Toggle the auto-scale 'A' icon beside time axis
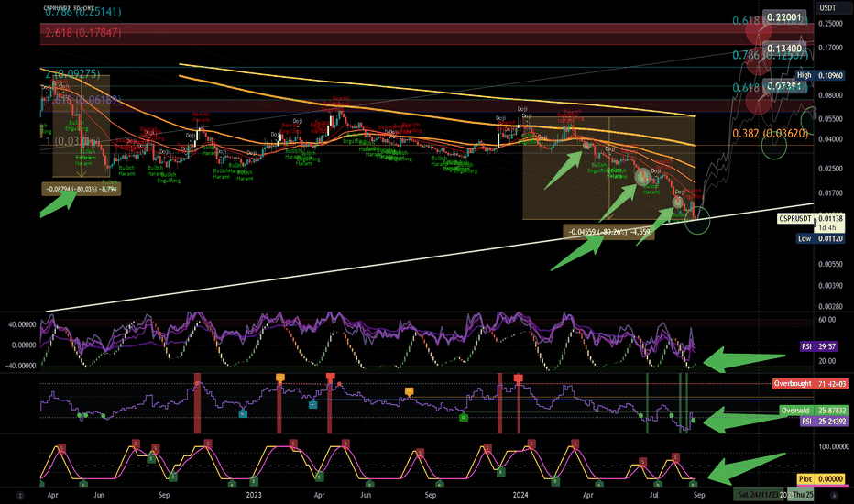Viewport: 854px width, 504px height. pyautogui.click(x=834, y=495)
